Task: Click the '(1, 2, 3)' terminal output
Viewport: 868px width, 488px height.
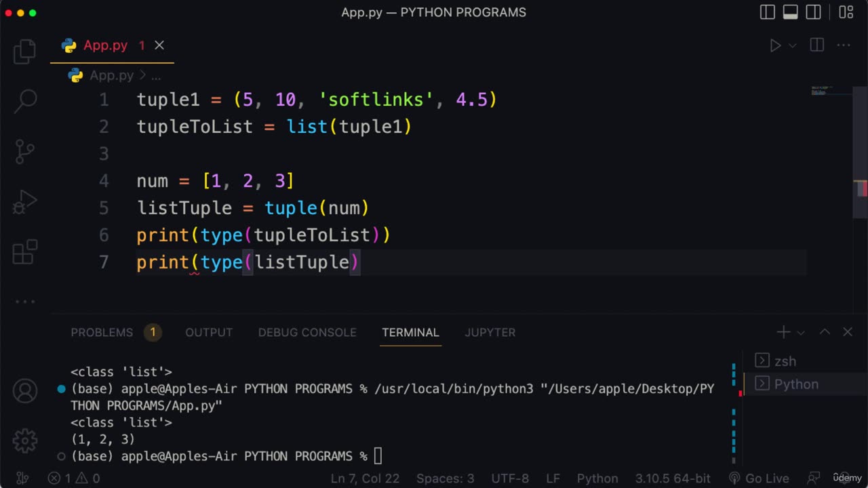Action: (103, 439)
